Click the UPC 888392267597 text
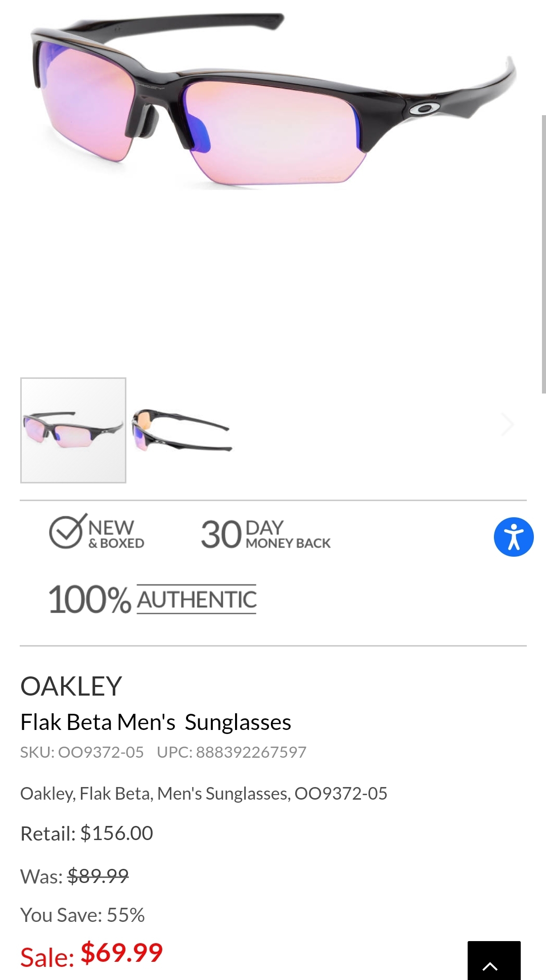Screen dimensions: 546x980 (x=232, y=752)
